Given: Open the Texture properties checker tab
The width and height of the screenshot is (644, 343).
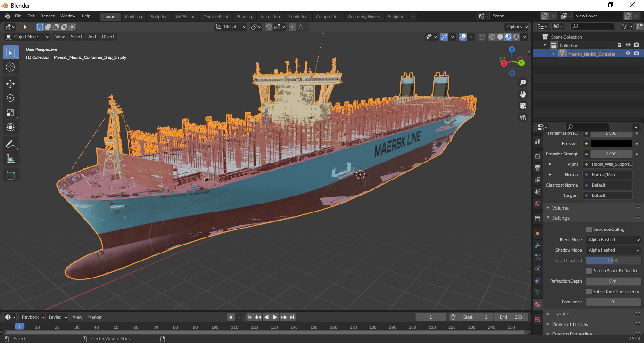Looking at the screenshot, I should tap(537, 319).
